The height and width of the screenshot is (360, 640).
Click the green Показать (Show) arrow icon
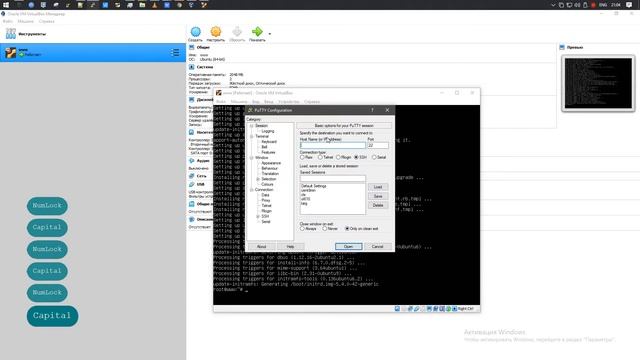coord(257,31)
